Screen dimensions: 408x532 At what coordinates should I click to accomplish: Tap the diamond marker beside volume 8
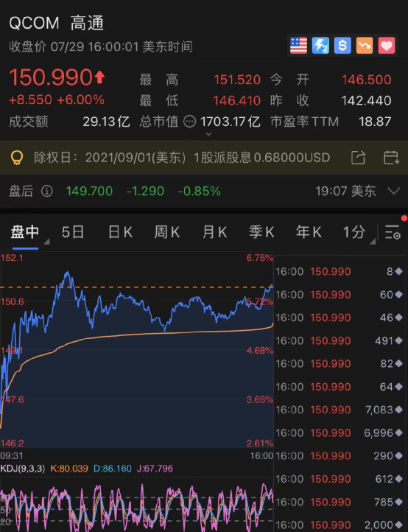pos(399,271)
